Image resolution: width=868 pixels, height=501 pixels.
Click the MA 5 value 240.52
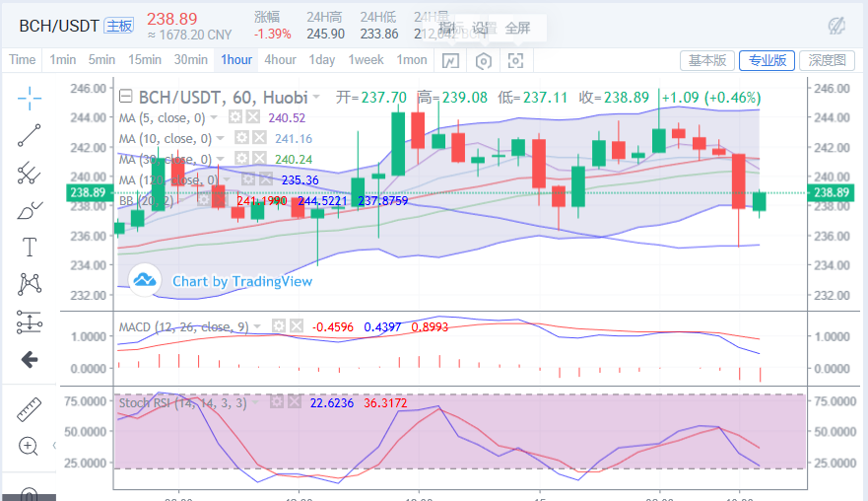tap(287, 117)
